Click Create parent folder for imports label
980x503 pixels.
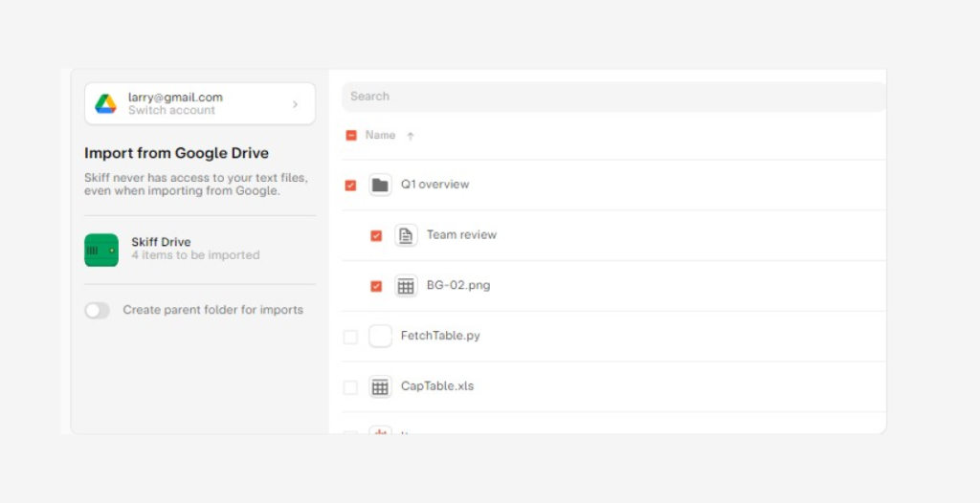213,310
